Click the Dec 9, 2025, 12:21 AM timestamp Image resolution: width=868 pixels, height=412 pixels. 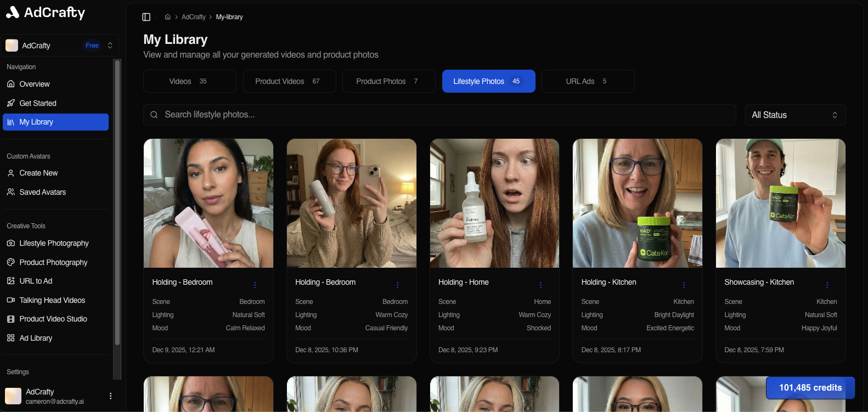(183, 350)
